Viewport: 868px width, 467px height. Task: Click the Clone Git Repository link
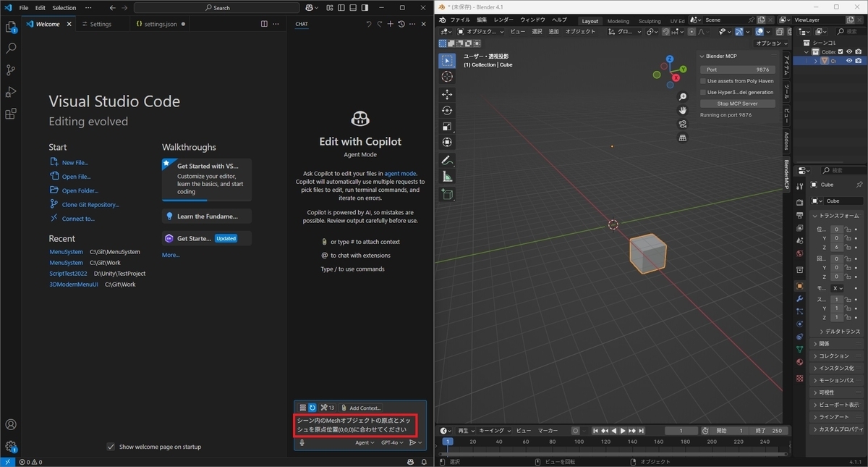point(90,205)
